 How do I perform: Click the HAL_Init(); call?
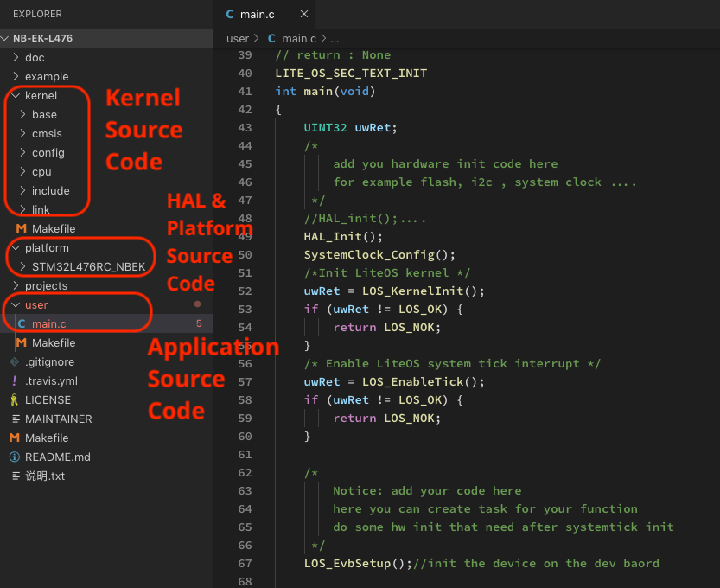click(x=342, y=237)
